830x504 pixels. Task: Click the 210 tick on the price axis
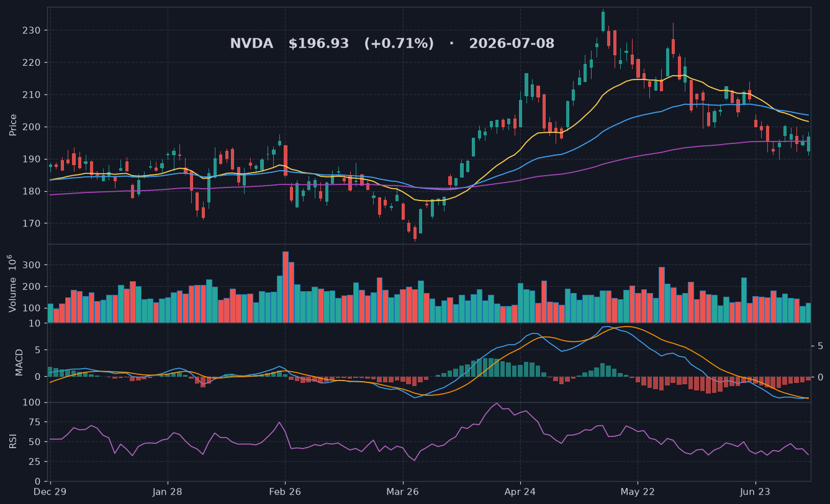31,95
